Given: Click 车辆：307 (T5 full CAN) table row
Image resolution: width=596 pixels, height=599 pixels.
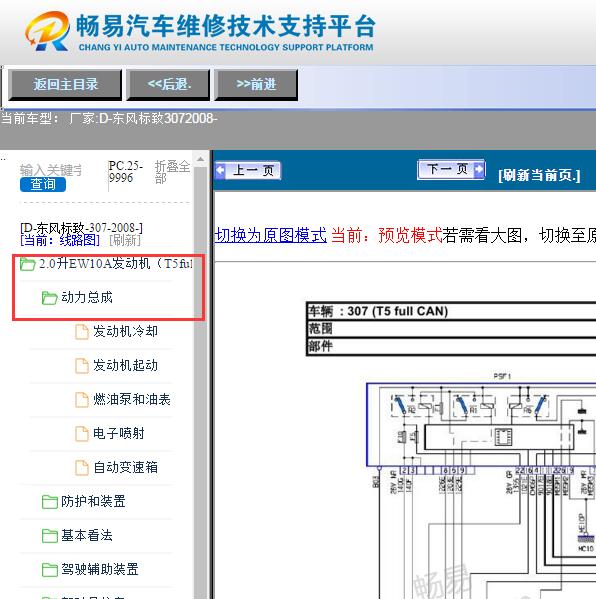Looking at the screenshot, I should click(x=452, y=311).
